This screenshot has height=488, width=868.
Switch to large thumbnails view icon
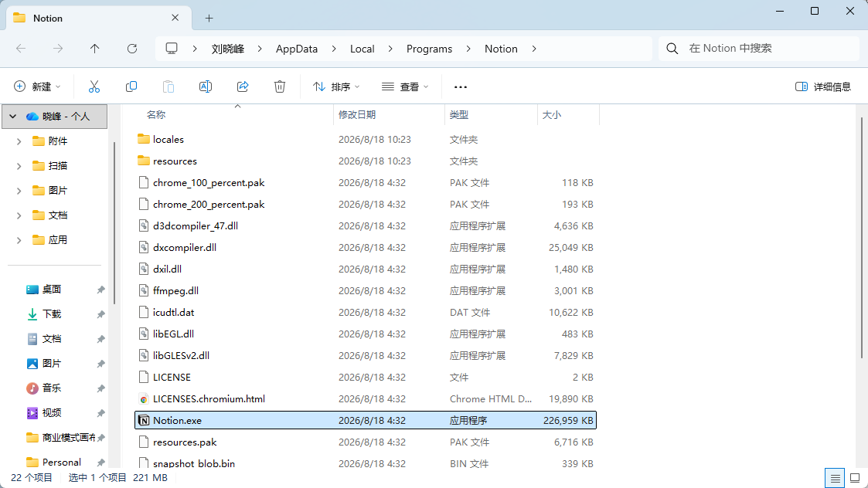[855, 477]
